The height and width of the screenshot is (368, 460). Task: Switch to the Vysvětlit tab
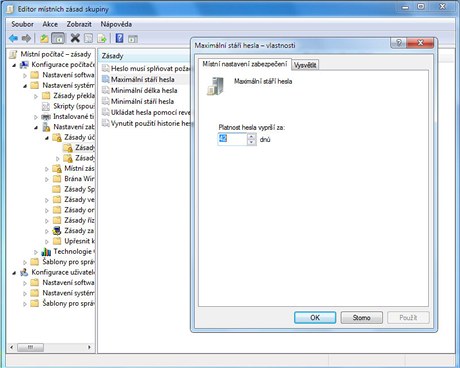click(x=305, y=65)
